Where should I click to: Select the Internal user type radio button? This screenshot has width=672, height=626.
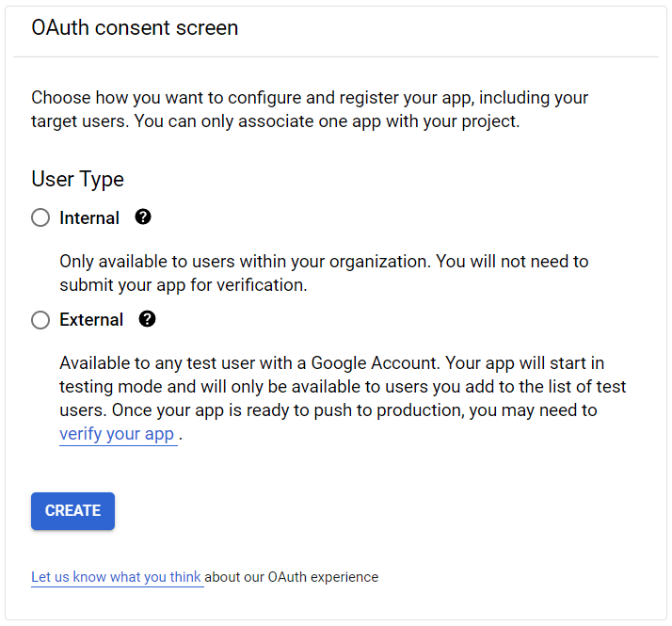point(40,218)
